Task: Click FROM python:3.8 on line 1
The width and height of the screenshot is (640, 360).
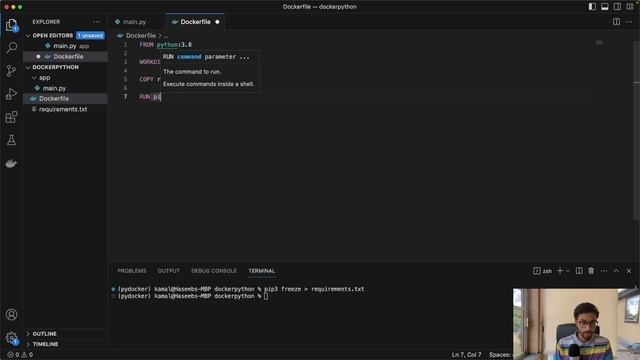Action: [x=166, y=44]
